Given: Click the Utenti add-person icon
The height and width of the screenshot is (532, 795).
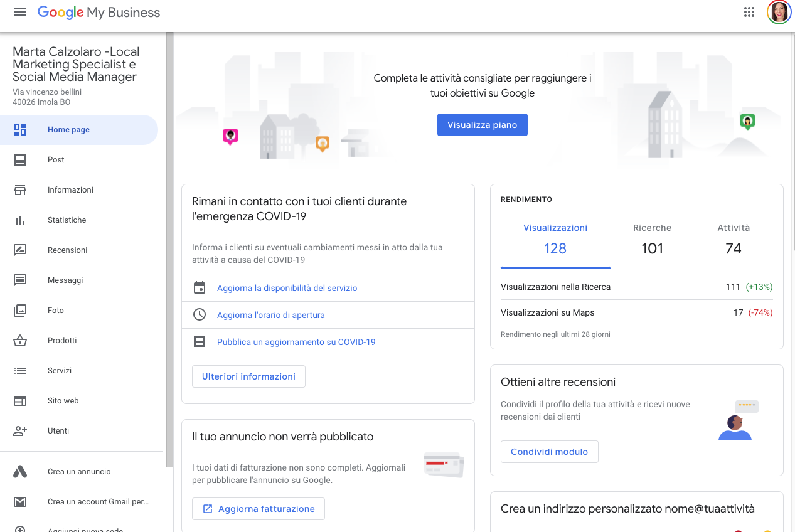Looking at the screenshot, I should (20, 431).
